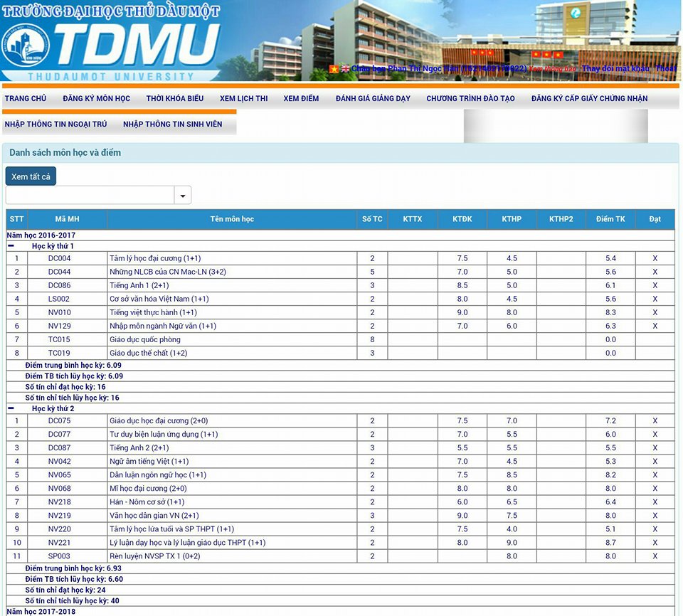Open the Xem điểm page
Image resolution: width=683 pixels, height=616 pixels.
click(x=301, y=98)
